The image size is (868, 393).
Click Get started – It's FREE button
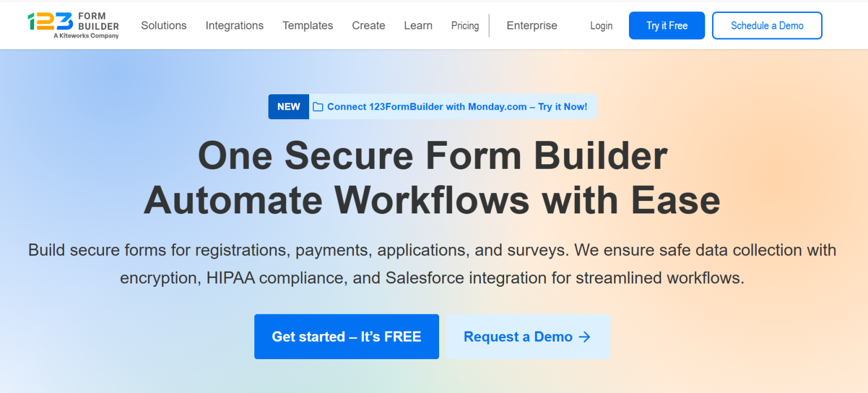pos(346,337)
